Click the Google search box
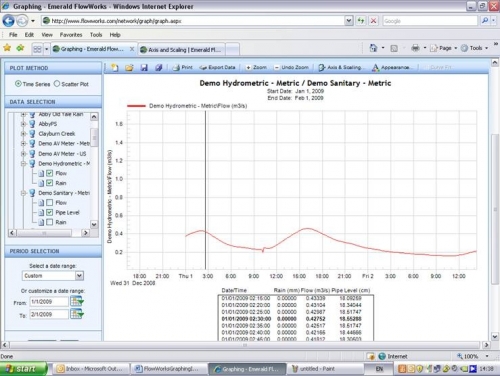500x376 pixels. [430, 21]
